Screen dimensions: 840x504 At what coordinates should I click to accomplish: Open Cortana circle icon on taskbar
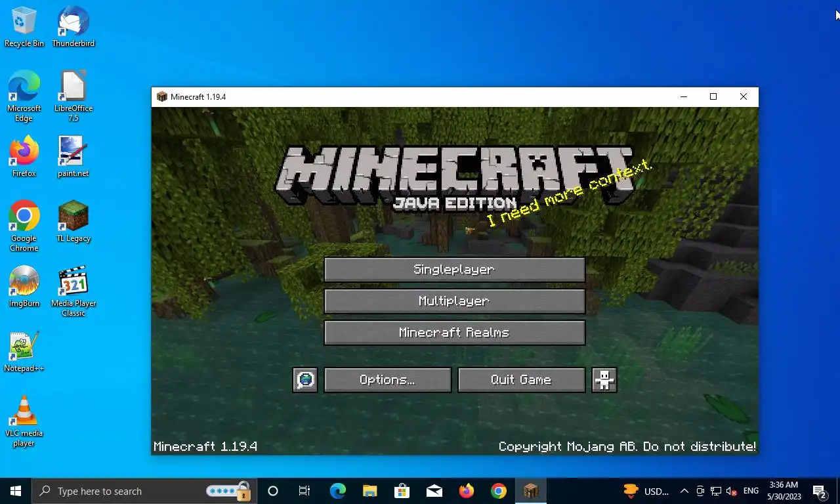point(273,491)
